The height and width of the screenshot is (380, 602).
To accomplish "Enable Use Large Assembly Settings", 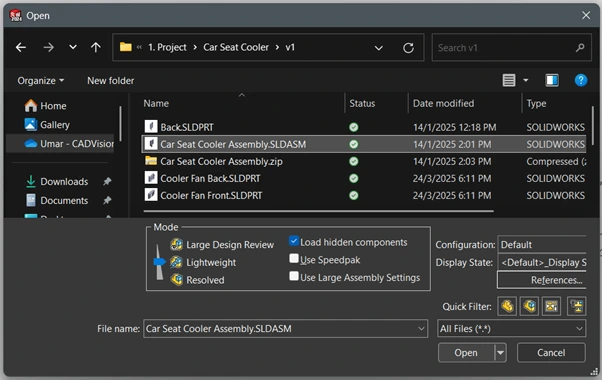I will click(294, 276).
